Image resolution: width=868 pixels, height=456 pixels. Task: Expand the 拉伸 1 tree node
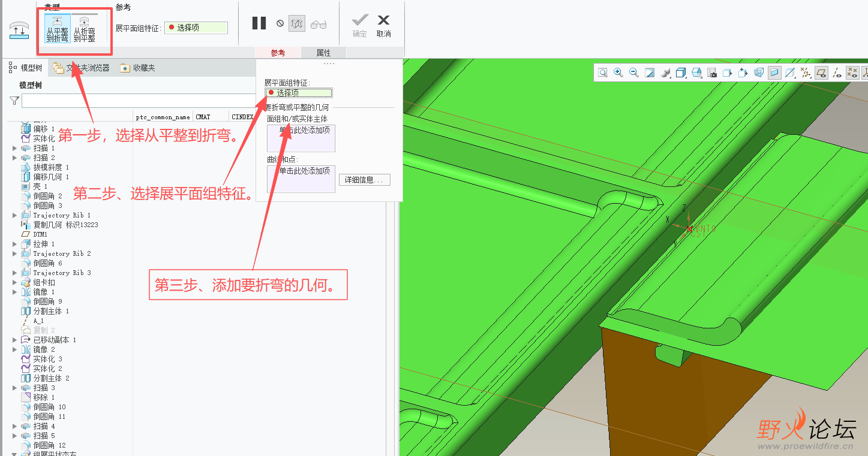coord(15,244)
